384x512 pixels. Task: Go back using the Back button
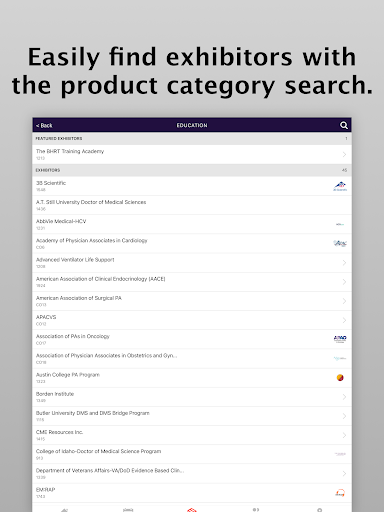coord(44,126)
